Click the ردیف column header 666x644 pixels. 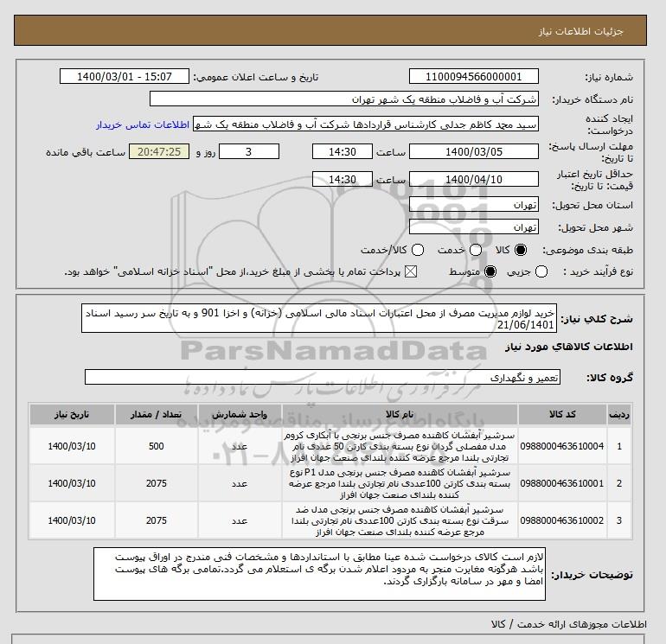(619, 414)
